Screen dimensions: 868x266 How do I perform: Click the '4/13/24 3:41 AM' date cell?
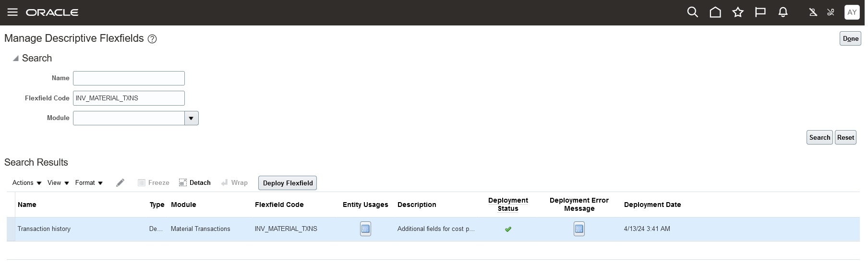[x=647, y=229]
